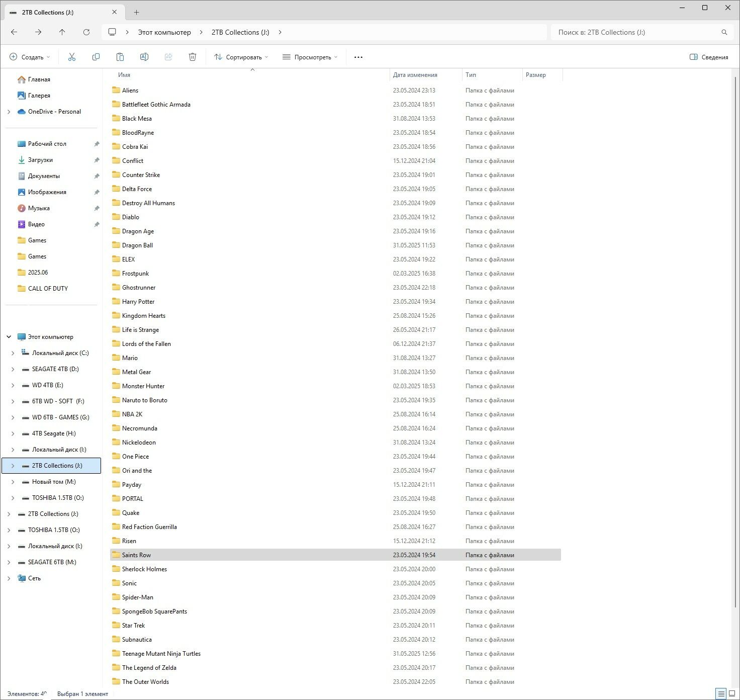Close the 2TB Collections (J:) tab
This screenshot has width=740, height=700.
[x=115, y=12]
